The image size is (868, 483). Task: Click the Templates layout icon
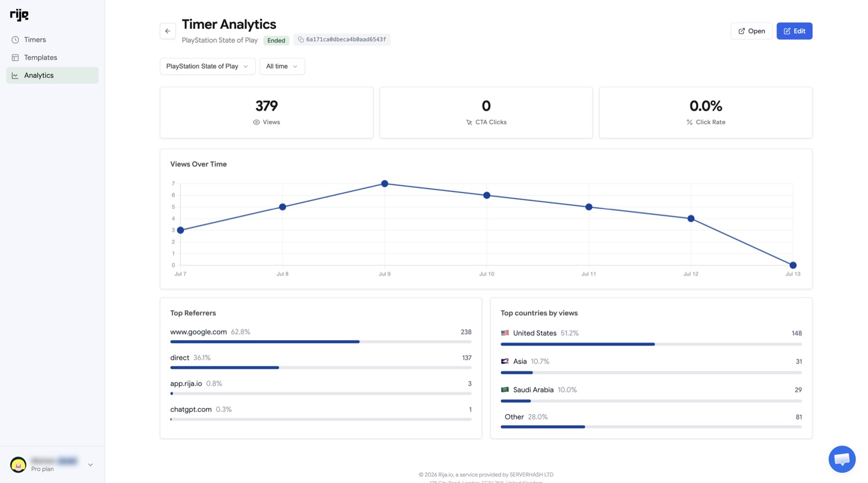tap(15, 58)
